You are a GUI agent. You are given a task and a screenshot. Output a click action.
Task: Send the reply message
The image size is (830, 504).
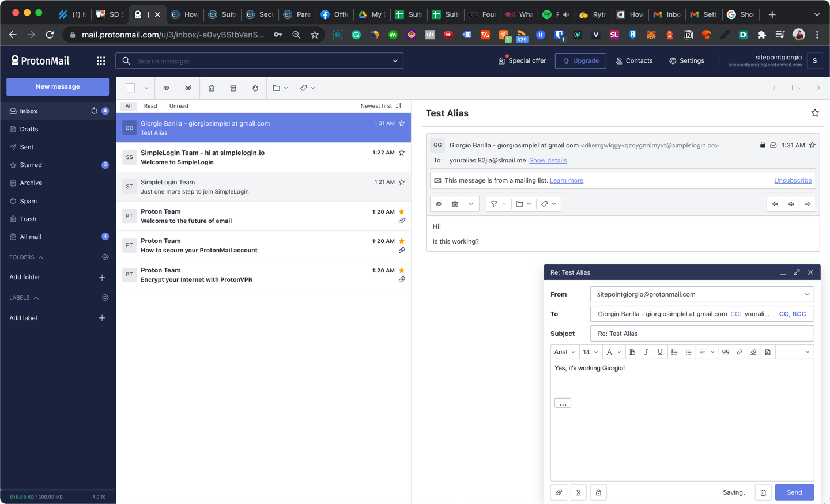pos(794,492)
